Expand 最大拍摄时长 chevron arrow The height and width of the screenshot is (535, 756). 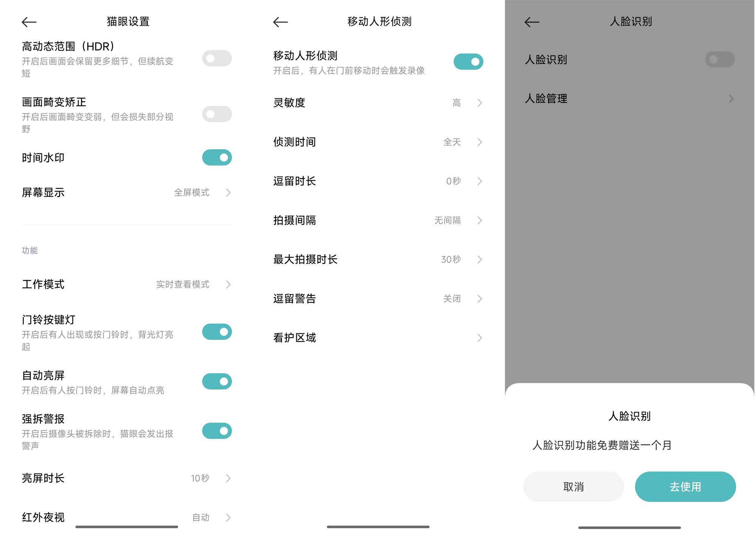[x=480, y=259]
